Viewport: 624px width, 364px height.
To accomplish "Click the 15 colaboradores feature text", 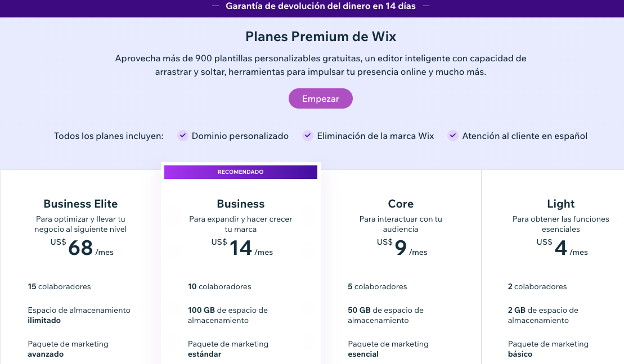I will (x=59, y=286).
